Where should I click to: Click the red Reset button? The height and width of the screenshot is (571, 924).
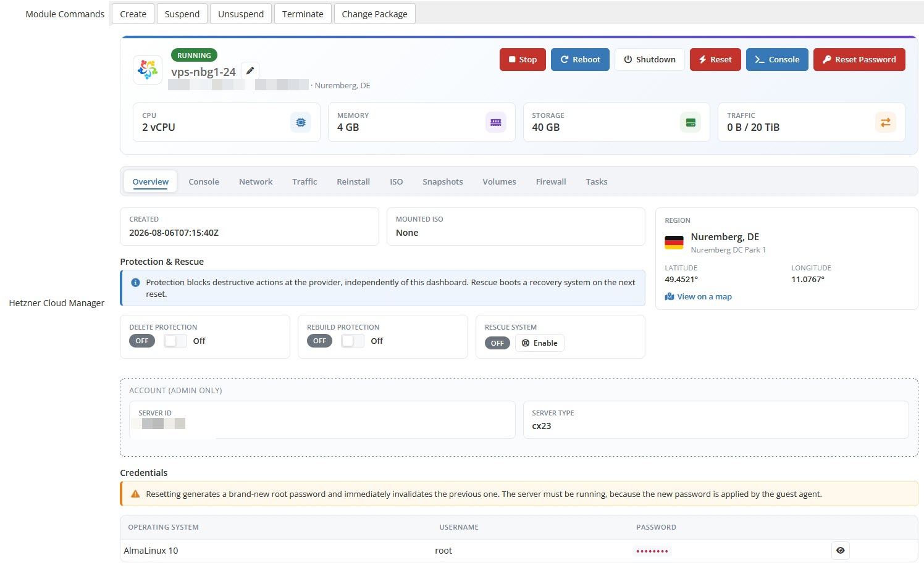(715, 59)
